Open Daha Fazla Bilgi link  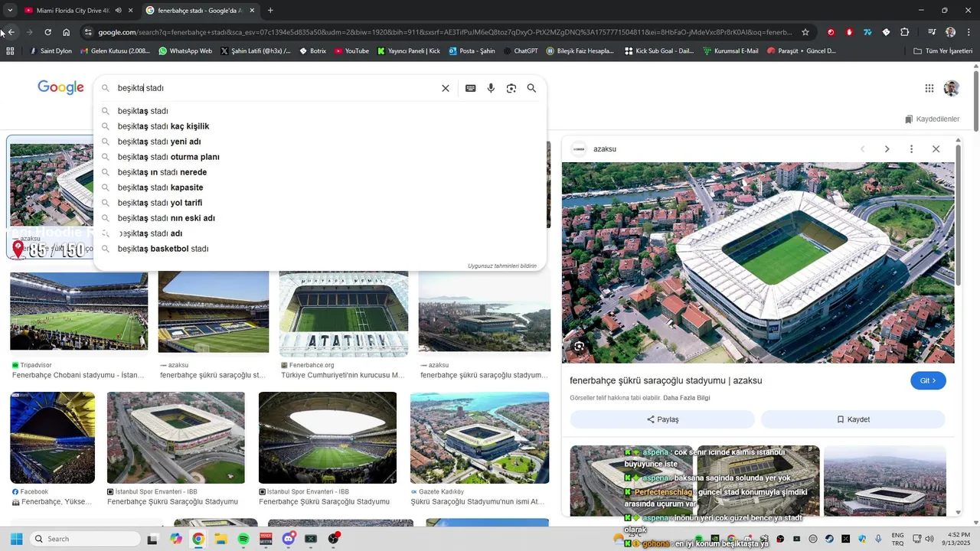[687, 398]
